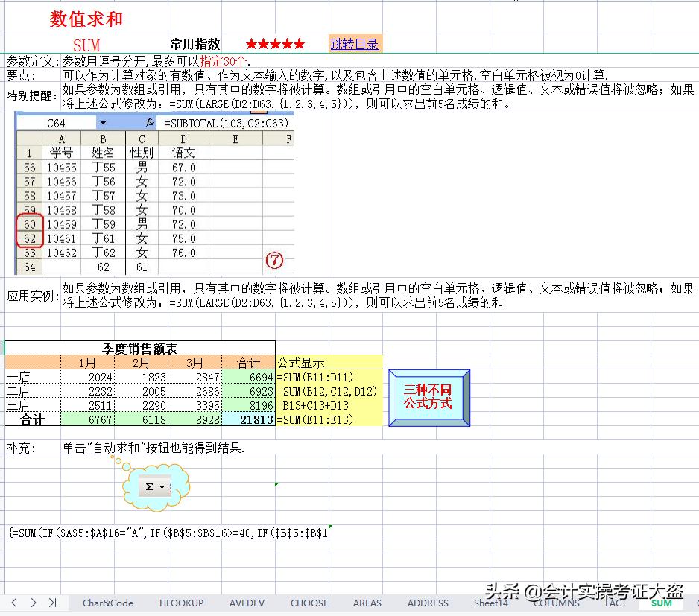The width and height of the screenshot is (699, 616).
Task: Open the AutoSum dropdown arrow
Action: (162, 487)
